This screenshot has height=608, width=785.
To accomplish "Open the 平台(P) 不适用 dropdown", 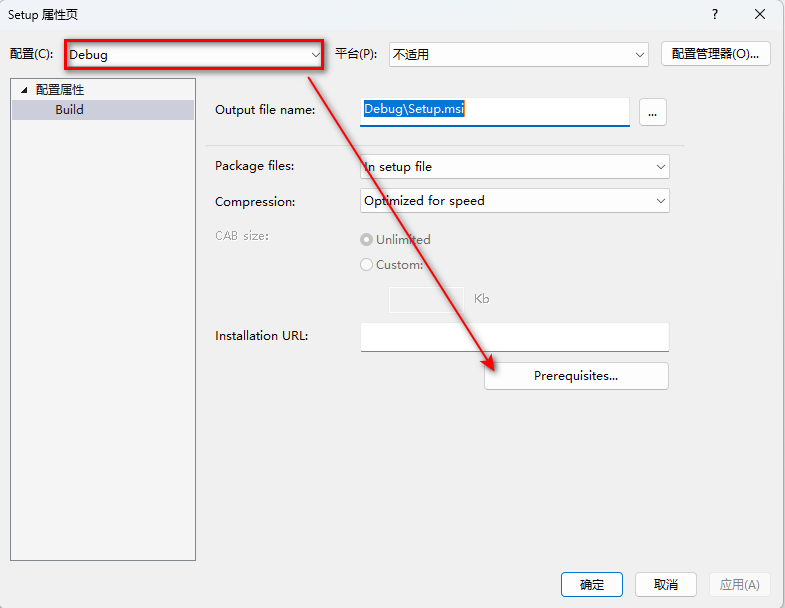I will [x=518, y=54].
